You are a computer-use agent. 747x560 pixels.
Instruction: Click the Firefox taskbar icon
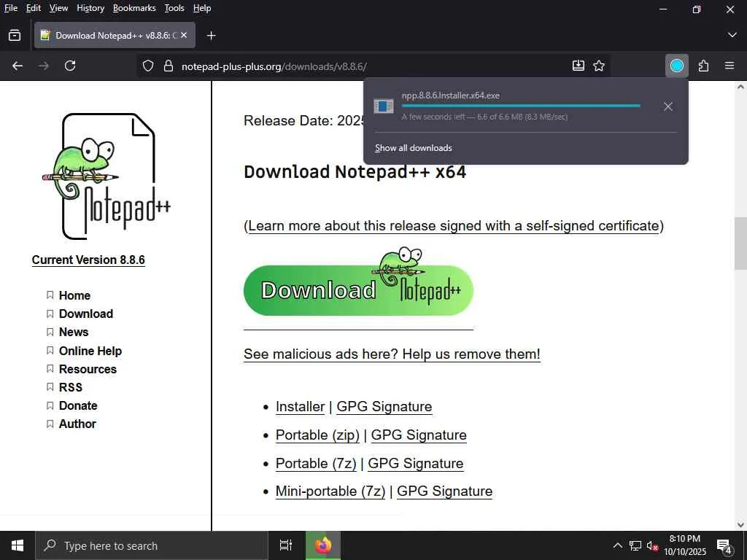click(323, 545)
